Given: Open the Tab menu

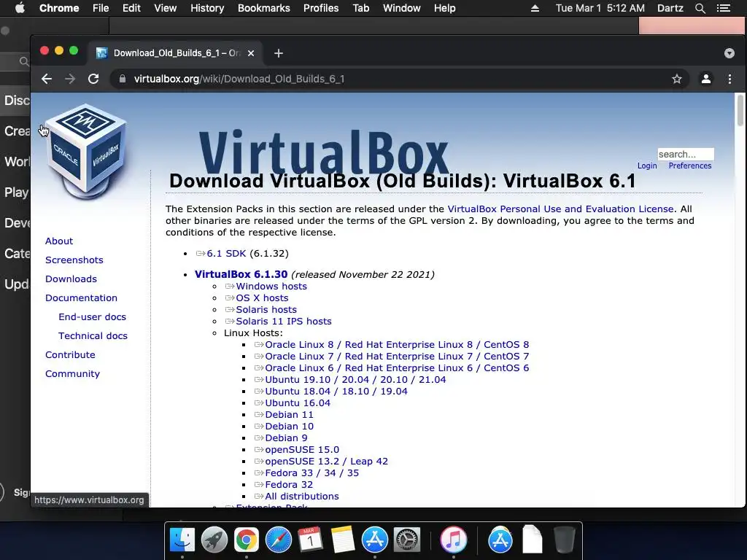Looking at the screenshot, I should [361, 8].
